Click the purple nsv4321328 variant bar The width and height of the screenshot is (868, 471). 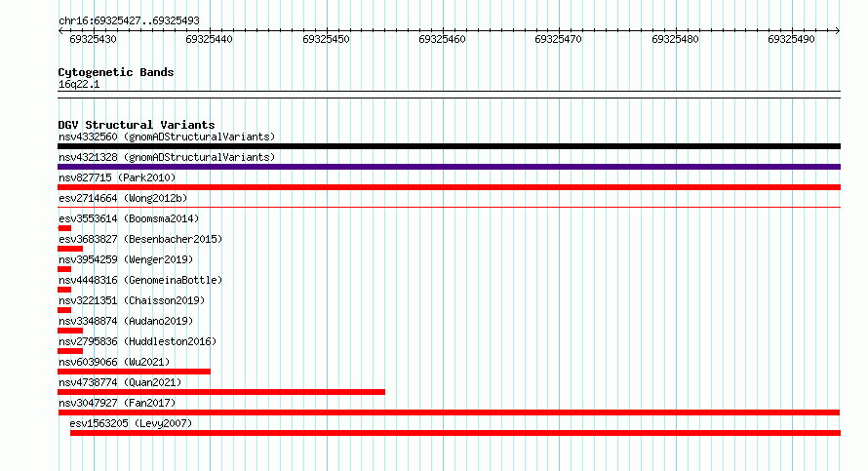point(449,167)
